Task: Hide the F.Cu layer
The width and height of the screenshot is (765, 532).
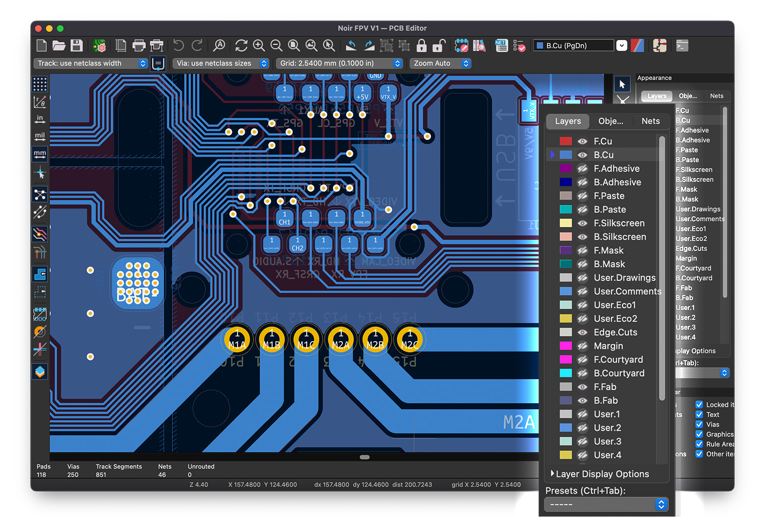Action: tap(582, 141)
